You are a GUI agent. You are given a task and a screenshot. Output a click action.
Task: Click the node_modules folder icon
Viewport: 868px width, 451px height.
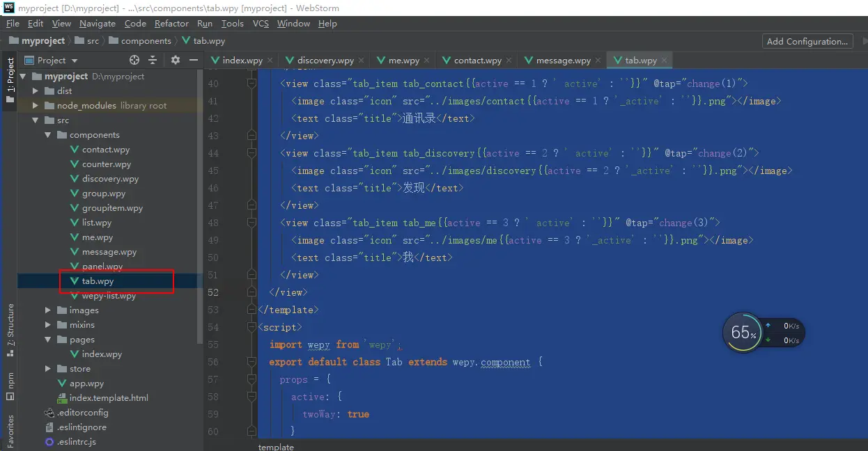tap(49, 106)
